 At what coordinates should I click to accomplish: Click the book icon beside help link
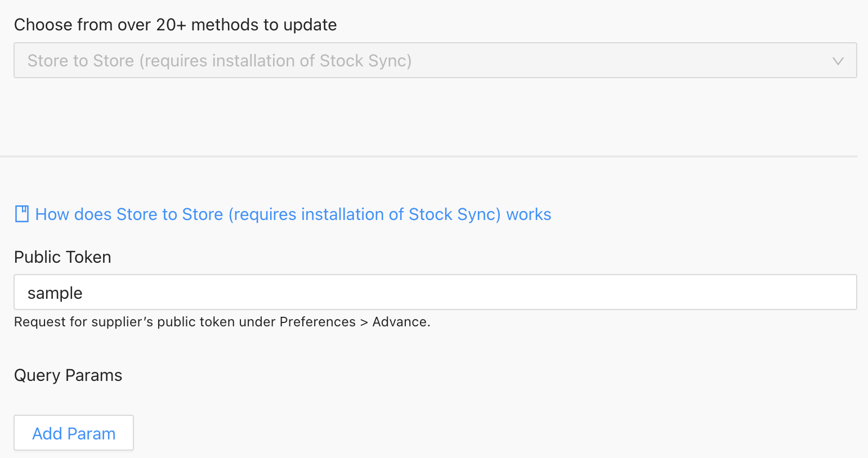coord(21,214)
